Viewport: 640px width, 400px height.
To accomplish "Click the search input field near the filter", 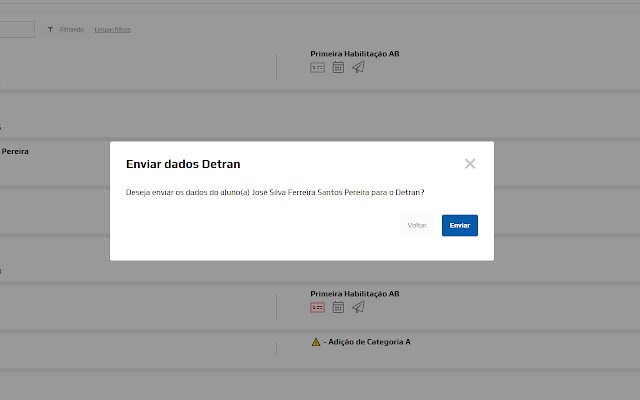I will pyautogui.click(x=17, y=29).
